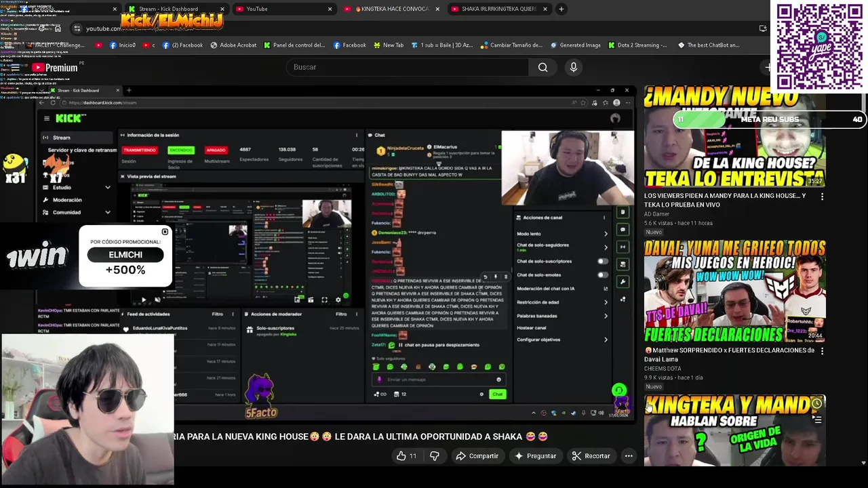The width and height of the screenshot is (868, 488).
Task: Expand Restricción de edad options
Action: coord(606,302)
